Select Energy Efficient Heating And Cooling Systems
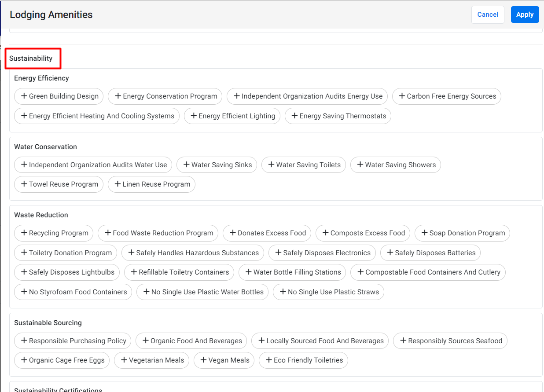The width and height of the screenshot is (544, 392). (x=97, y=116)
